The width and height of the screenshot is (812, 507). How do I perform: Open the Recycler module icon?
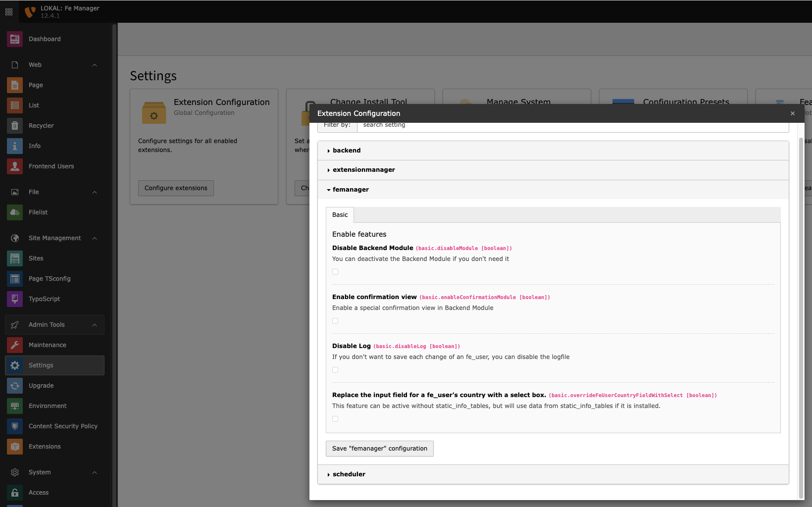[x=15, y=126]
